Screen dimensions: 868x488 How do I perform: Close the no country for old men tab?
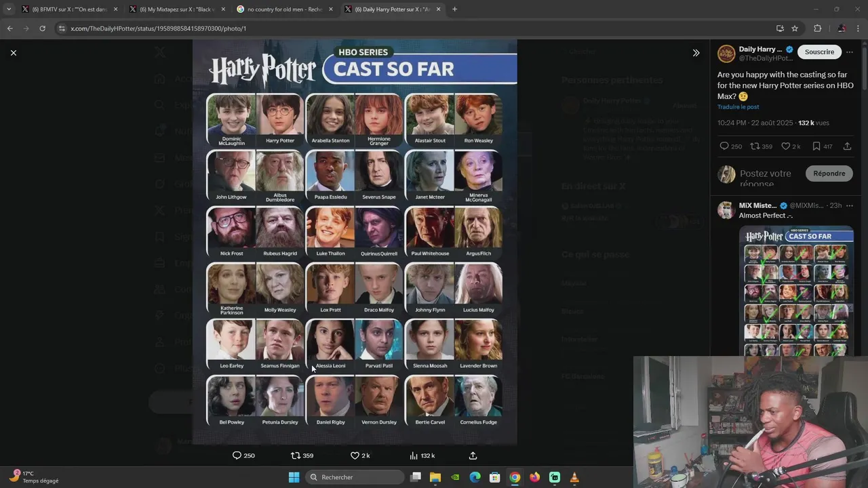click(x=331, y=9)
